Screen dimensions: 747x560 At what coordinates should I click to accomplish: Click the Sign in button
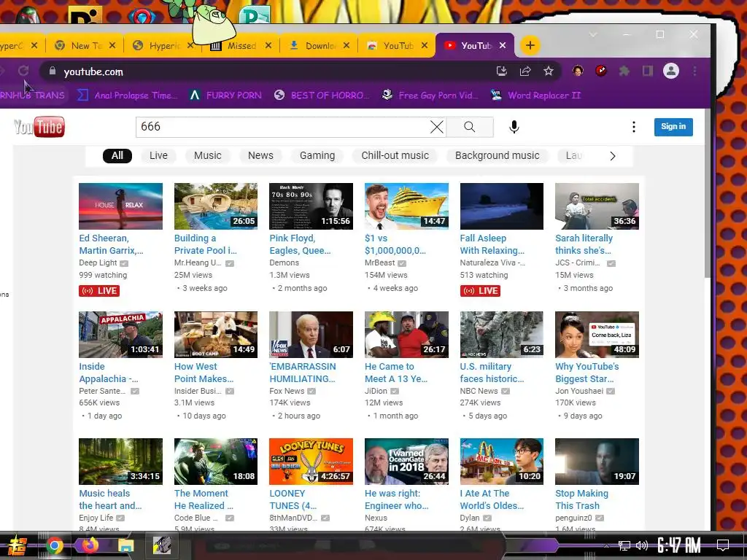673,127
